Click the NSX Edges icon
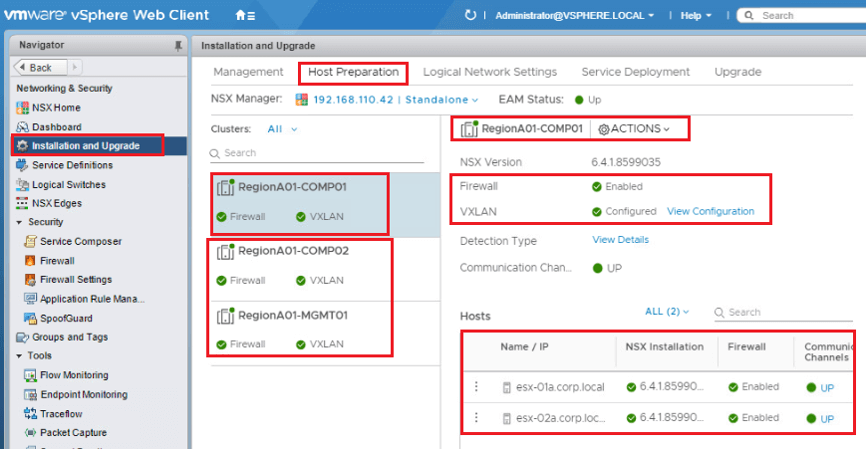The image size is (867, 449). point(23,203)
